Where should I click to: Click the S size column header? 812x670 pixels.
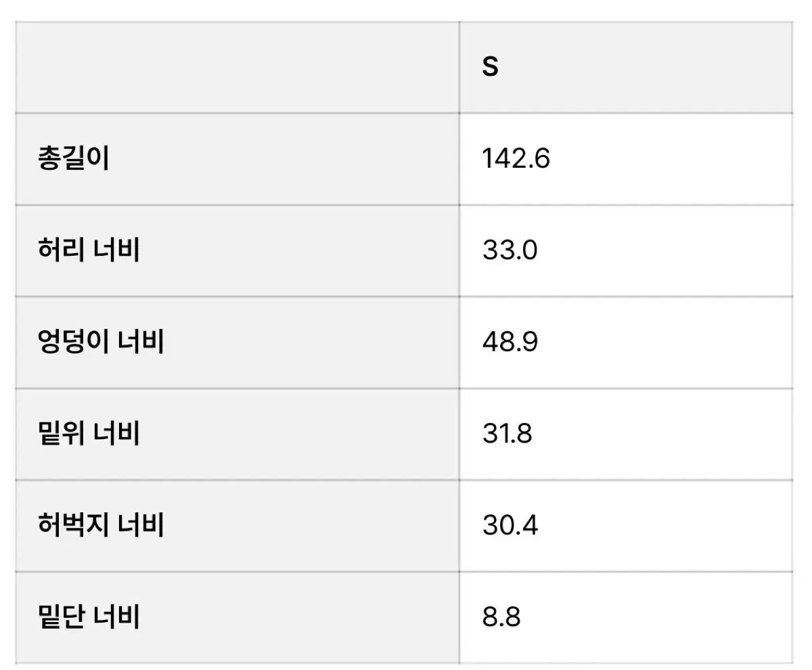pos(490,67)
